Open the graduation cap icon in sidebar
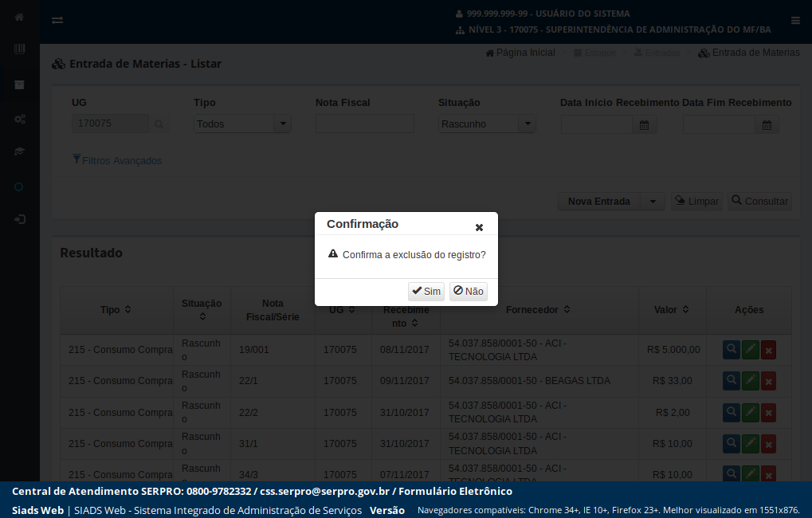The width and height of the screenshot is (812, 518). (x=19, y=151)
